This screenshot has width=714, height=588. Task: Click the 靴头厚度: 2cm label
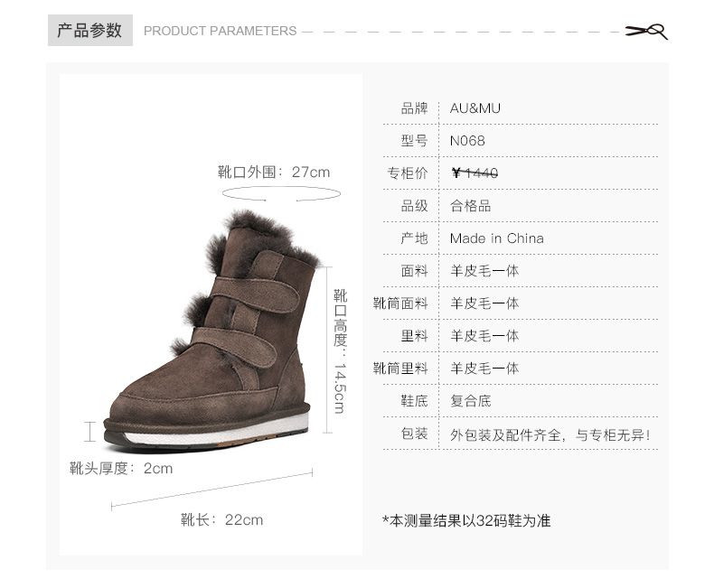point(121,468)
